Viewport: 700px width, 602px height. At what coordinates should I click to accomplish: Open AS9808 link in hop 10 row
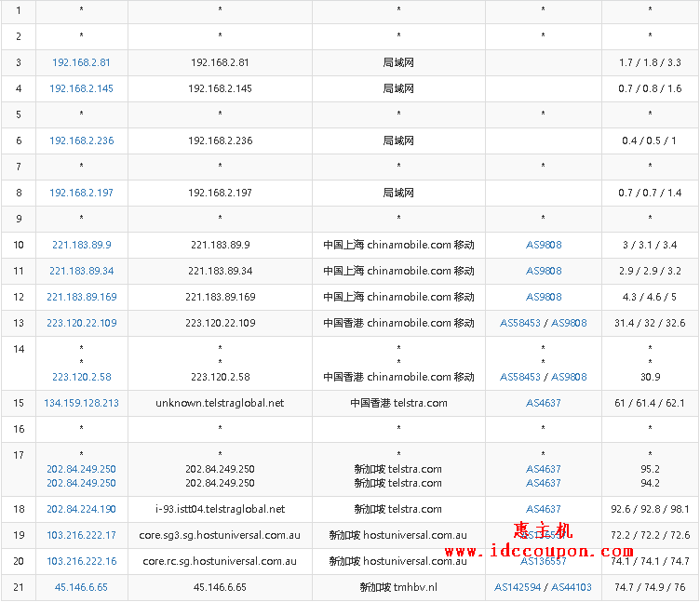point(544,245)
